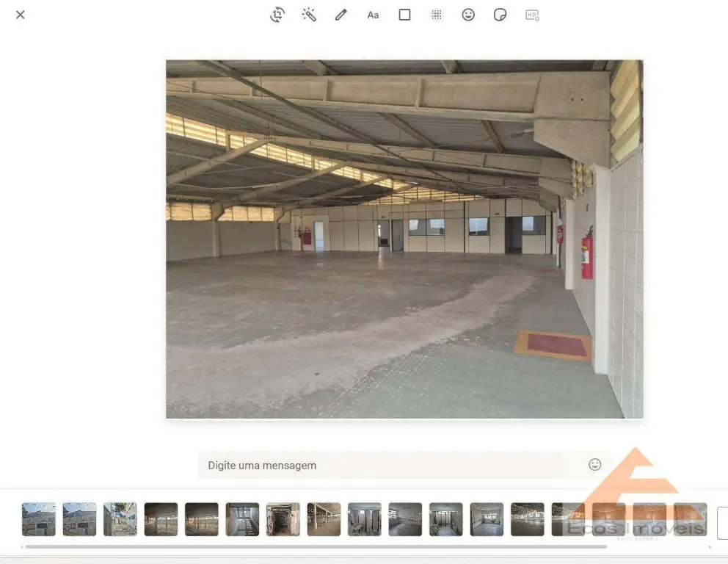Screen dimensions: 728x564
Task: Toggle HD quality setting
Action: pos(532,15)
